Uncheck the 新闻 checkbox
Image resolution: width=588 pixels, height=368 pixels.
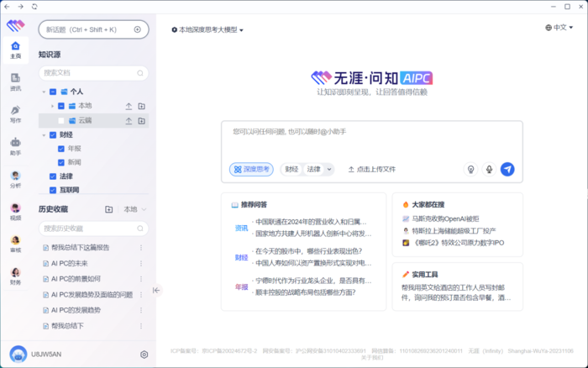[x=61, y=162]
